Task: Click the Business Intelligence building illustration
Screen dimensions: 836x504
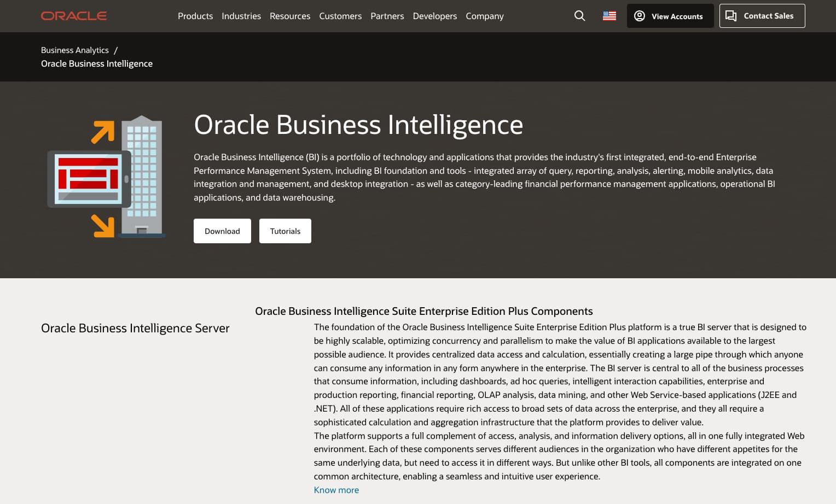Action: coord(106,177)
